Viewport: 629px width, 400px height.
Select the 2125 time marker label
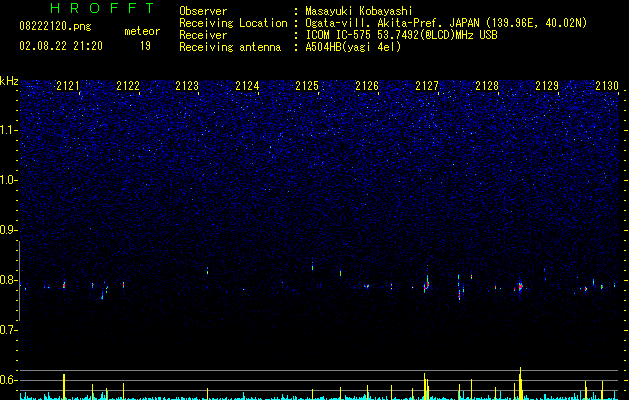pos(307,86)
